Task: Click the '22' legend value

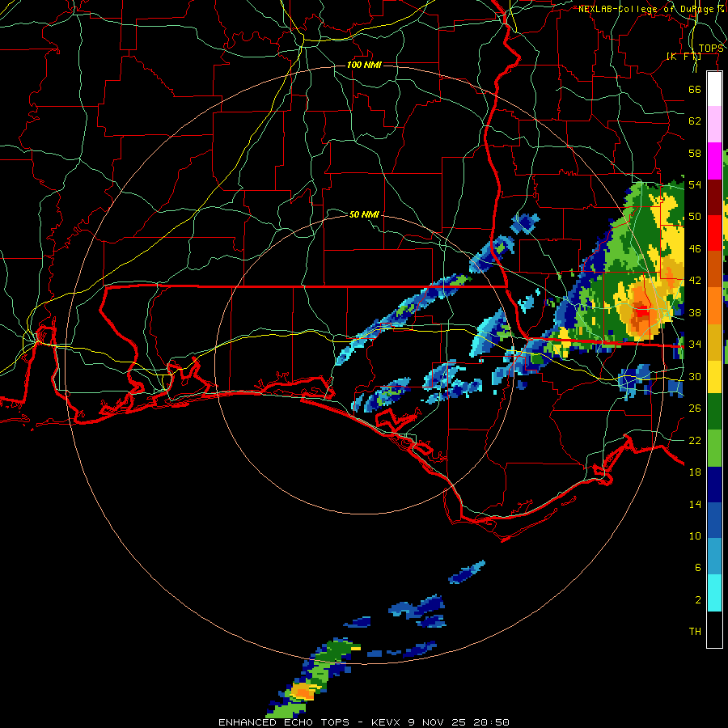Action: [695, 440]
